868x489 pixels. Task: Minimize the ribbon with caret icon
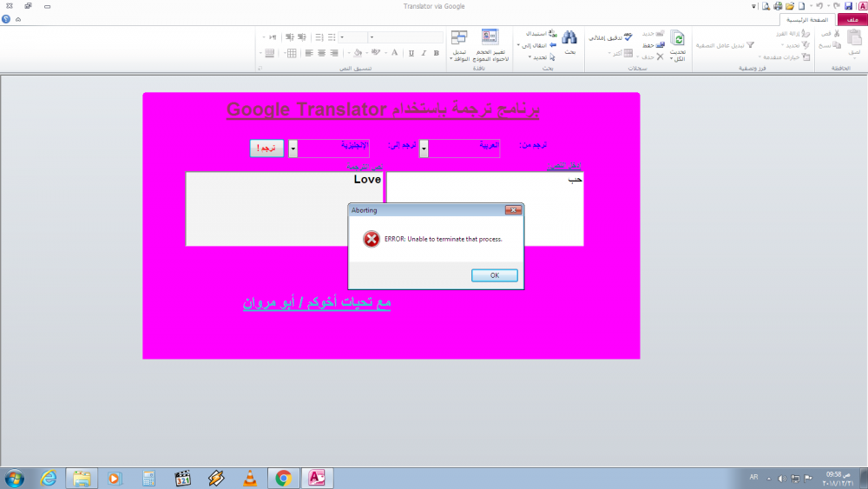pyautogui.click(x=18, y=19)
